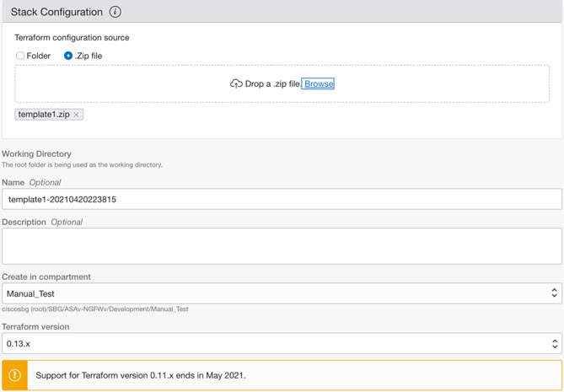Image resolution: width=564 pixels, height=392 pixels.
Task: Click the template1.zip file chip
Action: click(49, 115)
